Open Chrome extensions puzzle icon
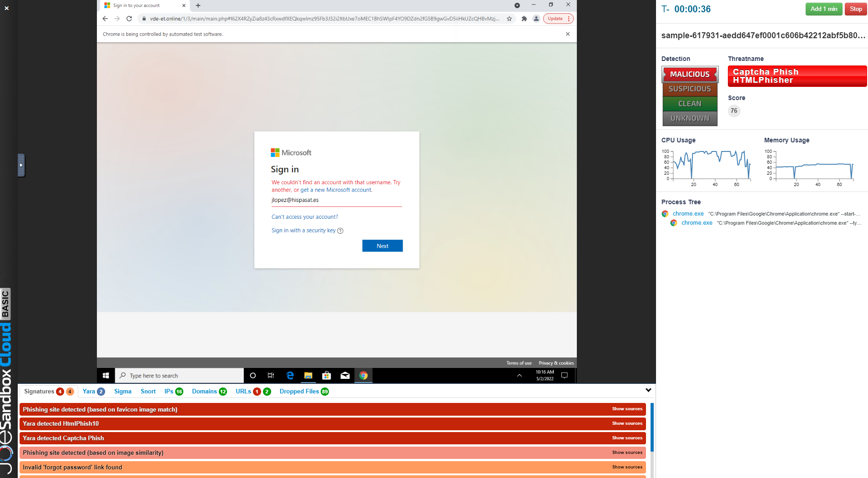868x478 pixels. coord(524,19)
